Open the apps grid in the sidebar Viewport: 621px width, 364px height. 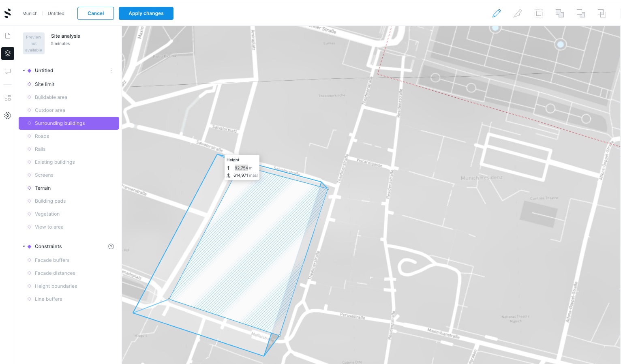pos(8,98)
